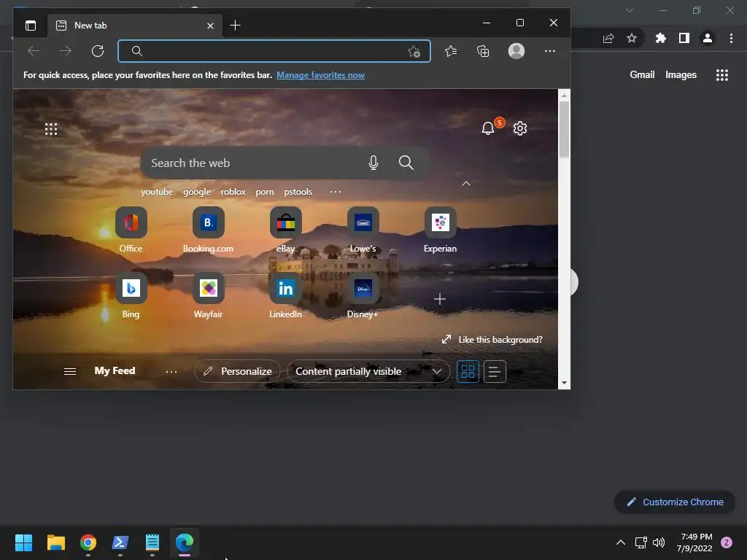The height and width of the screenshot is (560, 747).
Task: Close the New tab tab
Action: tap(210, 26)
